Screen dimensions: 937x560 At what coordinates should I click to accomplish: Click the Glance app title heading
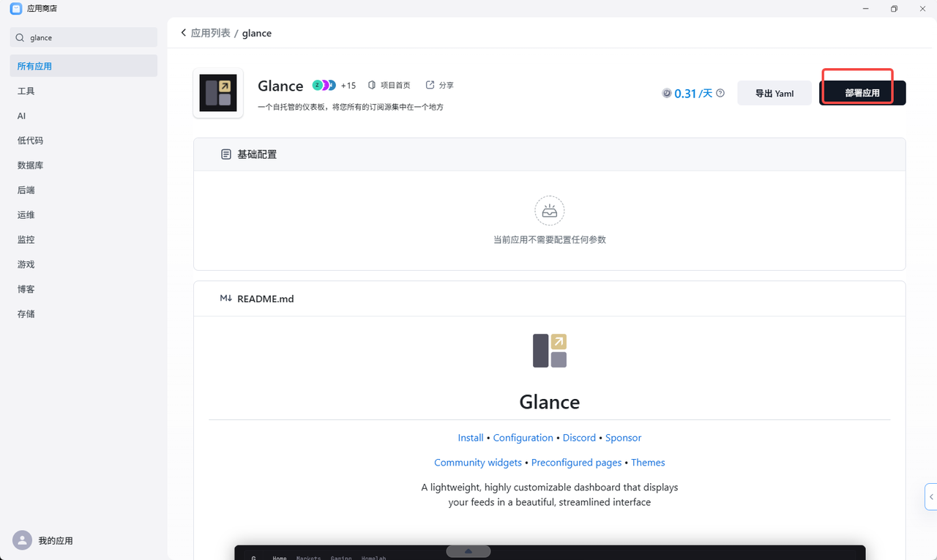pos(280,86)
